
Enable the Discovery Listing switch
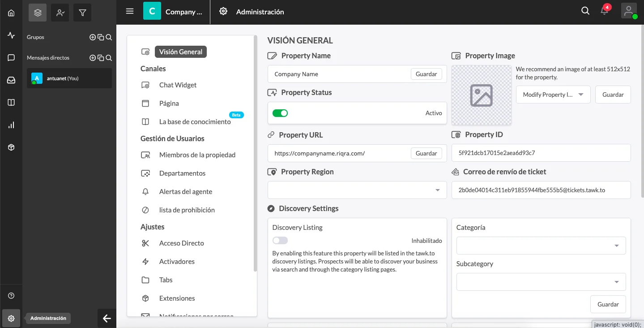280,241
